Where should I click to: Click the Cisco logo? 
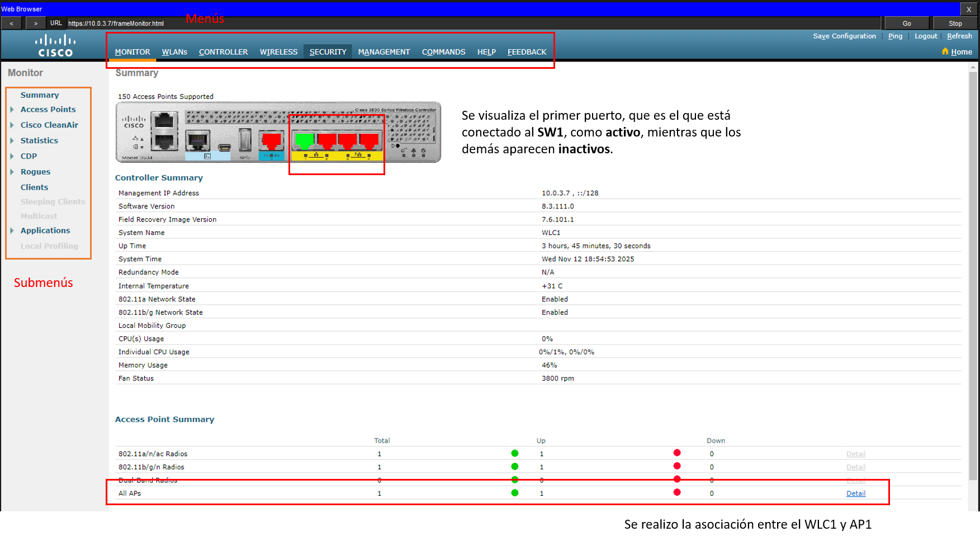[55, 45]
